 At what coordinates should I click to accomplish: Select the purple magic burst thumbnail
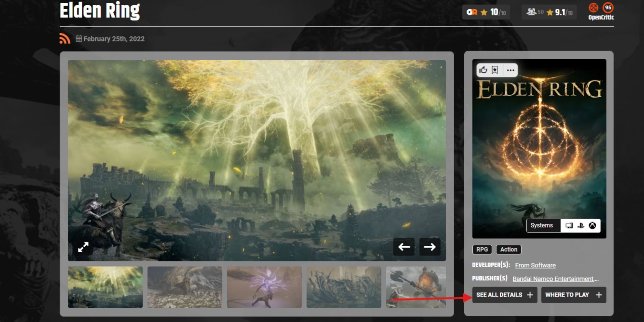coord(264,287)
